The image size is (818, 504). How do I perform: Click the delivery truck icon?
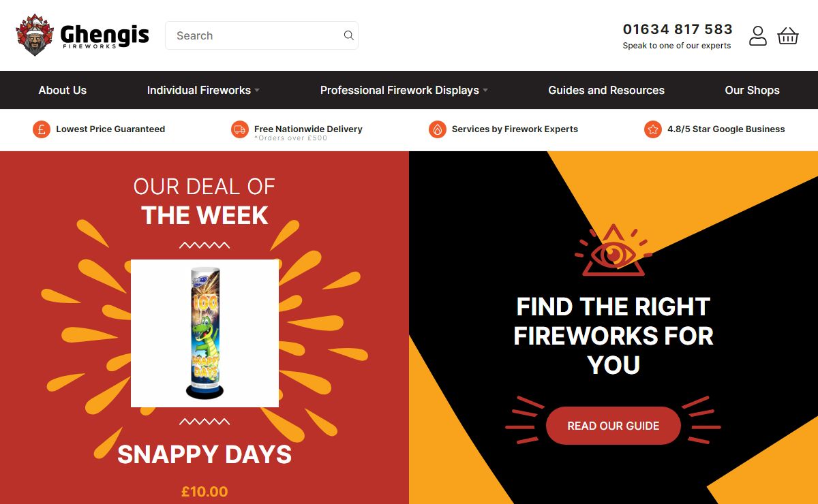coord(240,129)
